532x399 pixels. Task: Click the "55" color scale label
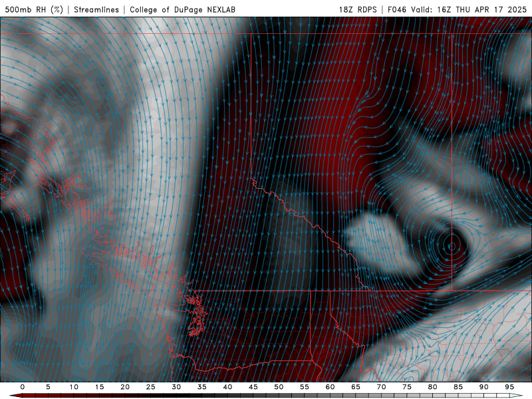pyautogui.click(x=305, y=387)
